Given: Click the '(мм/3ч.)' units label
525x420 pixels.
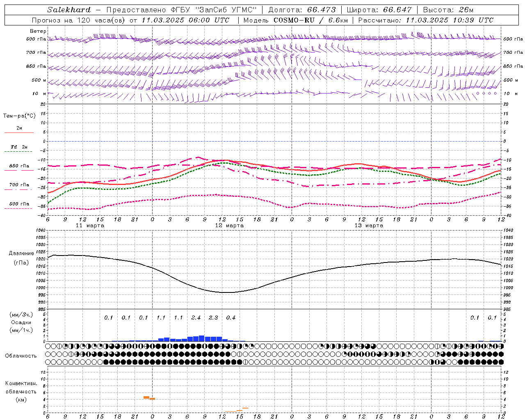Looking at the screenshot, I should (x=21, y=315).
